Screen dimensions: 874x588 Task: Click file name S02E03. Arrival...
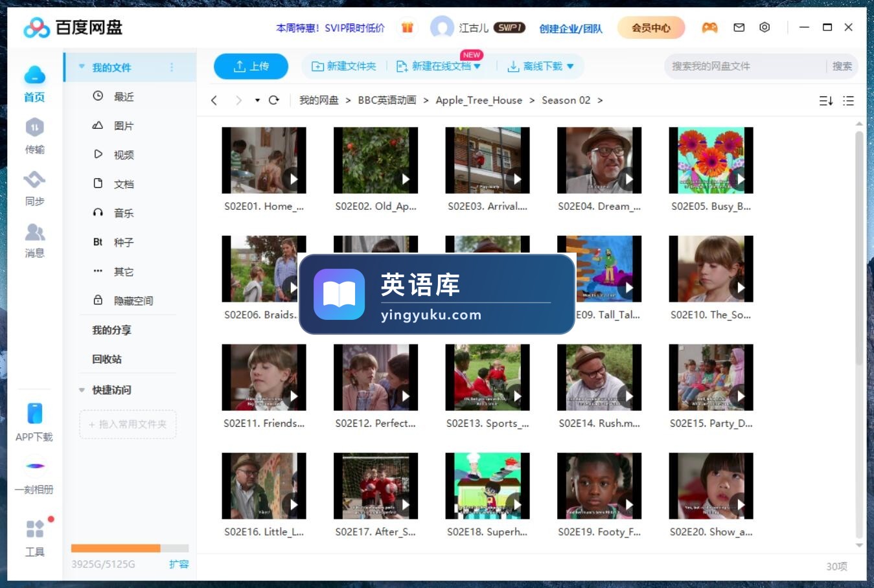pos(487,207)
